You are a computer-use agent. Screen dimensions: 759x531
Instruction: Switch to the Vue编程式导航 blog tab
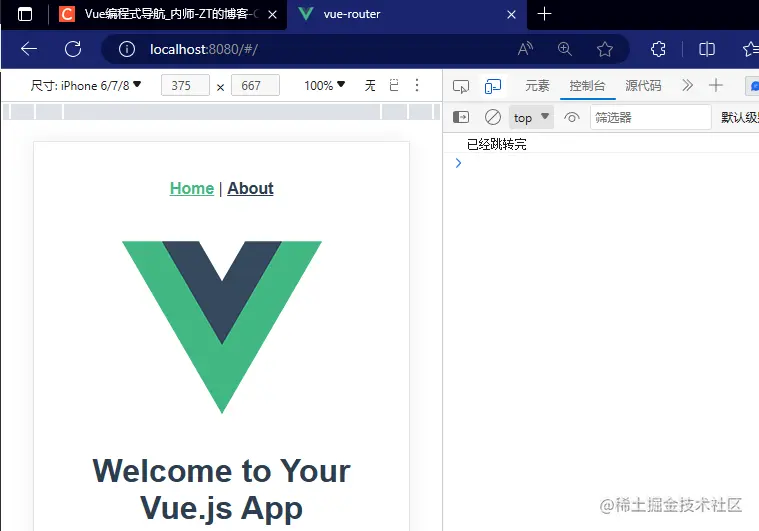pyautogui.click(x=167, y=14)
